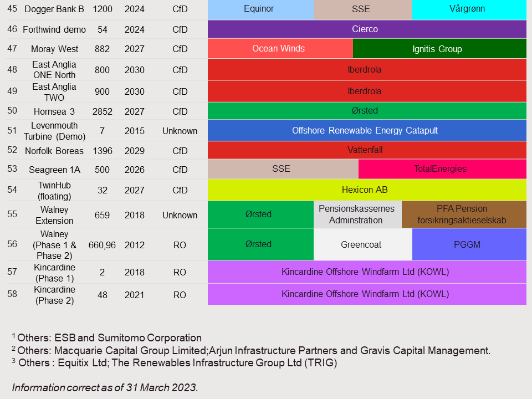Select the Ocean Winds red block
This screenshot has width=532, height=399.
[279, 49]
